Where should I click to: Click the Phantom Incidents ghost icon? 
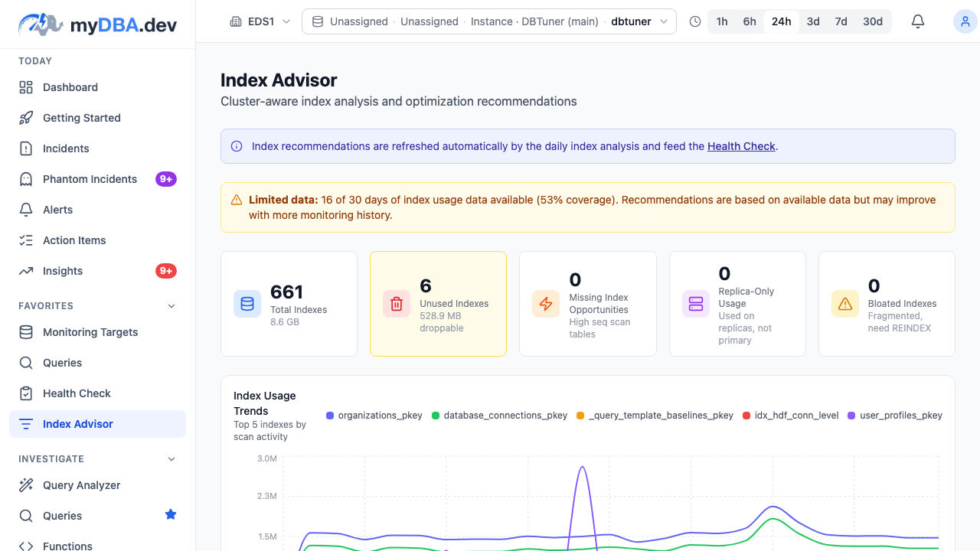click(26, 179)
